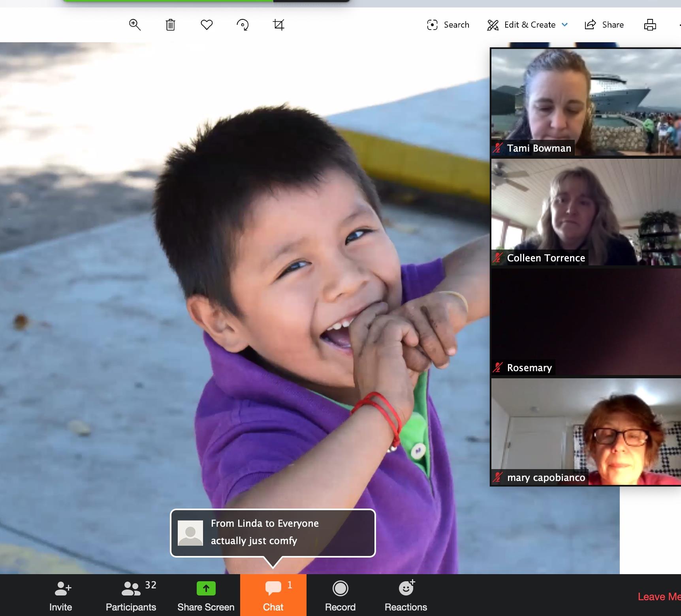Open the Participants panel
The height and width of the screenshot is (616, 681).
pos(131,595)
